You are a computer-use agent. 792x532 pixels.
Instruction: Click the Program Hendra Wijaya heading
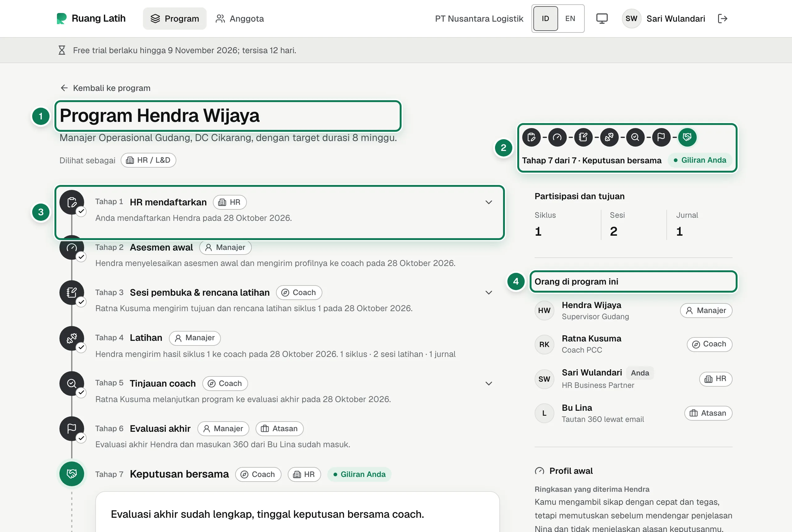tap(160, 115)
